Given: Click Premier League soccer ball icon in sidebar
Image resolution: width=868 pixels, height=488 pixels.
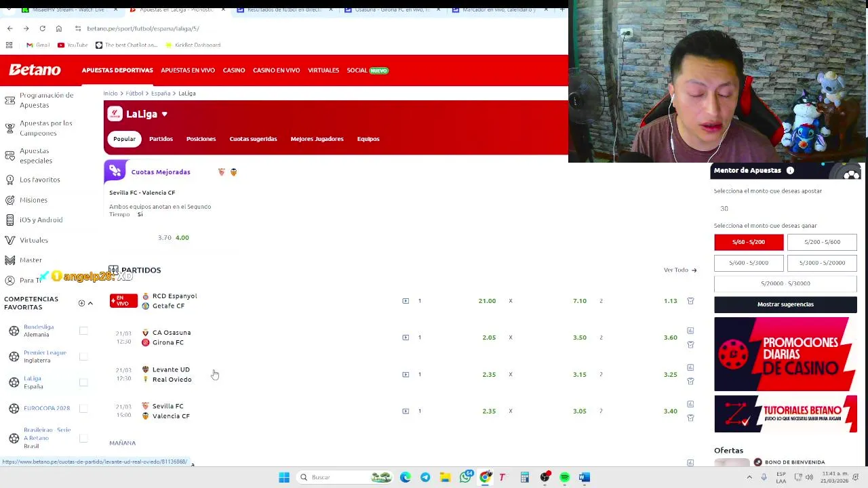Looking at the screenshot, I should point(14,357).
